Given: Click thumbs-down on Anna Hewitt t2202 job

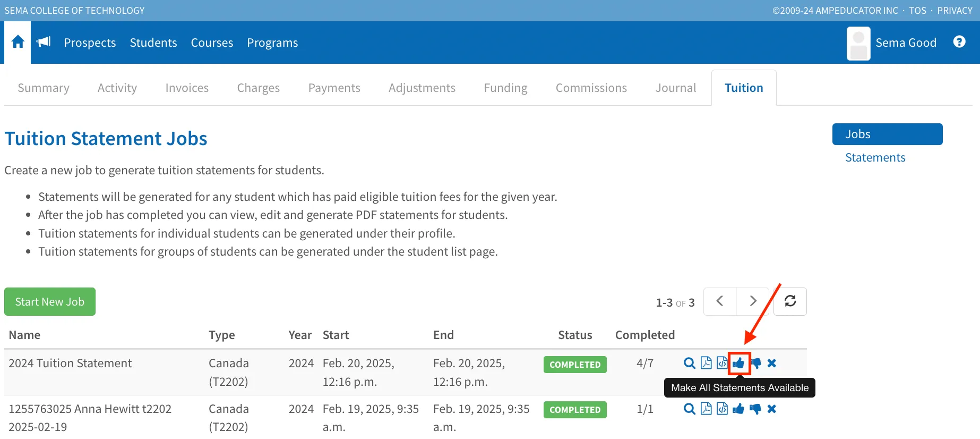Looking at the screenshot, I should 755,409.
